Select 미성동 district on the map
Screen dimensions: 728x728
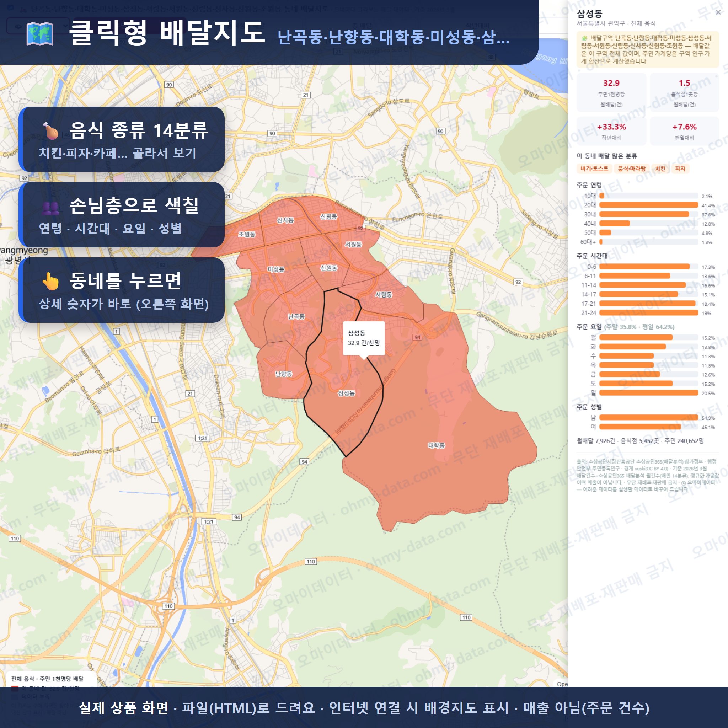276,269
